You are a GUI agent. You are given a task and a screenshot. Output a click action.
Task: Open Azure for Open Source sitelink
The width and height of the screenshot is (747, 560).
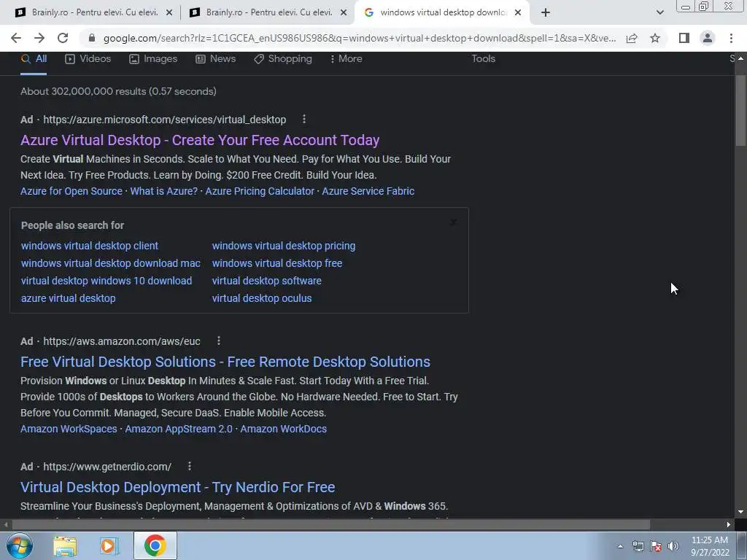(x=71, y=191)
